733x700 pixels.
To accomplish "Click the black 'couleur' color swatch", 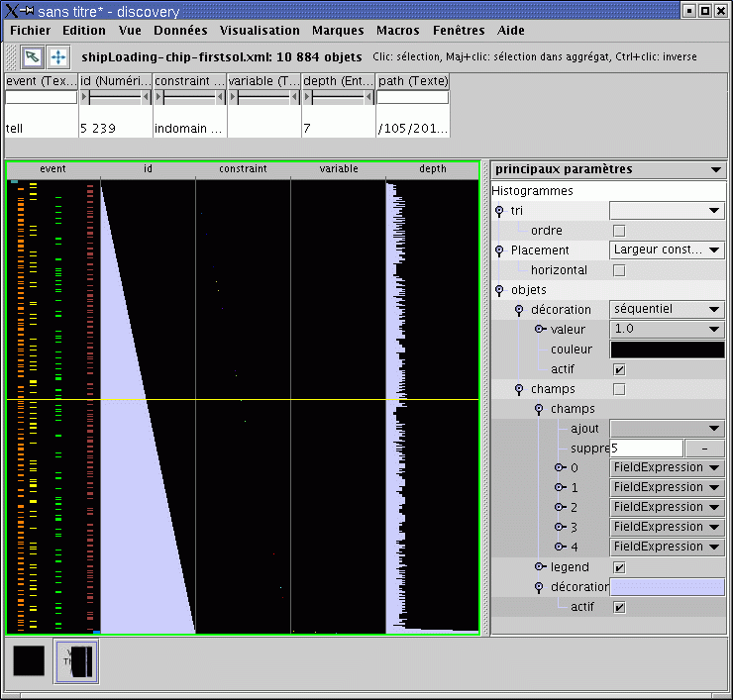I will 666,350.
